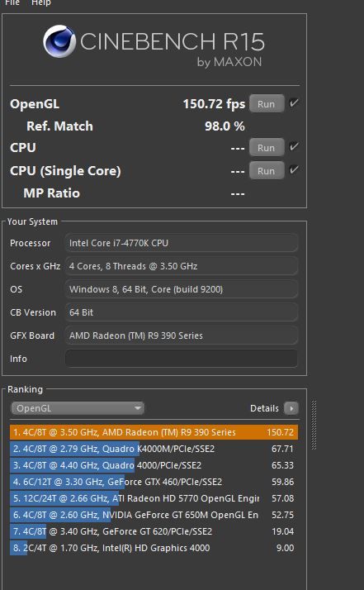The height and width of the screenshot is (590, 364).
Task: Click the Info text field
Action: [182, 359]
